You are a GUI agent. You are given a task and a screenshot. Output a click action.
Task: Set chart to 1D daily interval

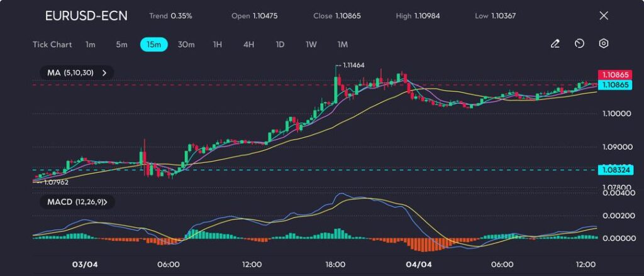280,45
